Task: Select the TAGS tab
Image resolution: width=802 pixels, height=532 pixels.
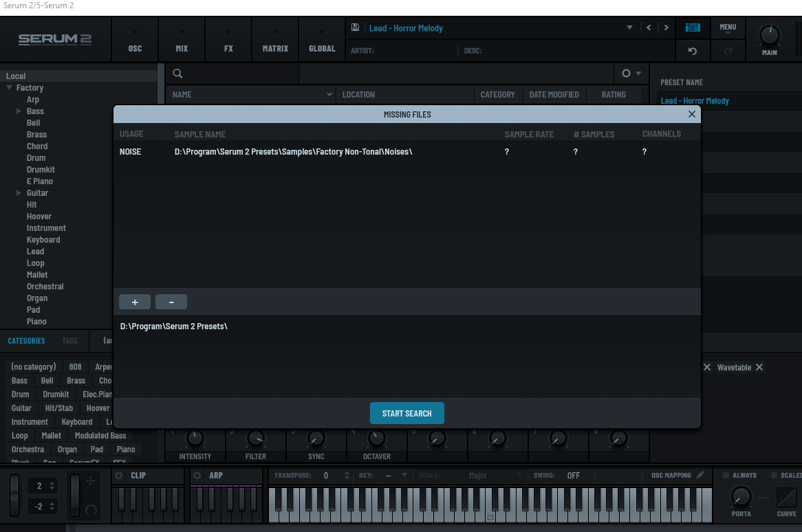Action: click(x=69, y=341)
